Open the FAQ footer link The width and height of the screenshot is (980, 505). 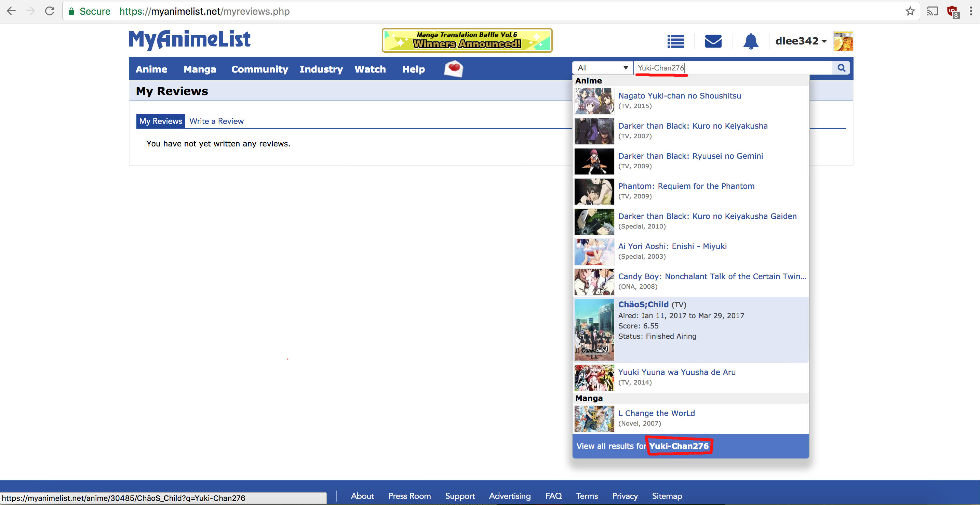553,496
